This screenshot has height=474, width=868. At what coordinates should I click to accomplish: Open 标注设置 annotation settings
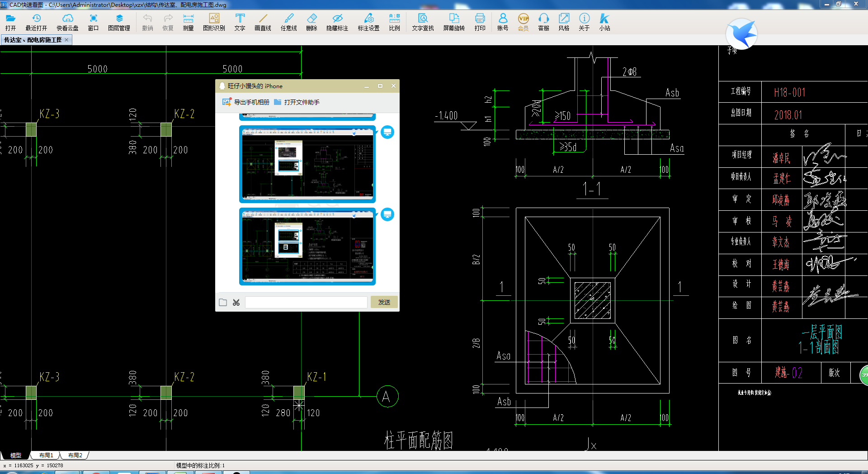(368, 22)
